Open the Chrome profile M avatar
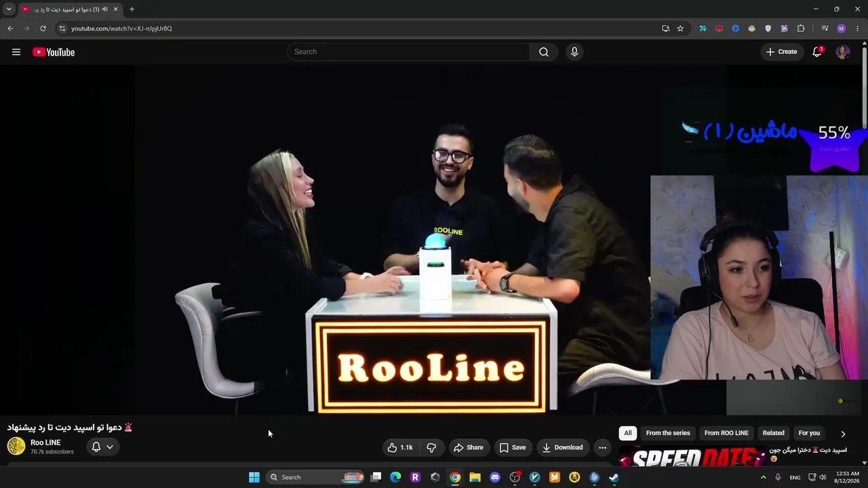868x488 pixels. pyautogui.click(x=842, y=28)
